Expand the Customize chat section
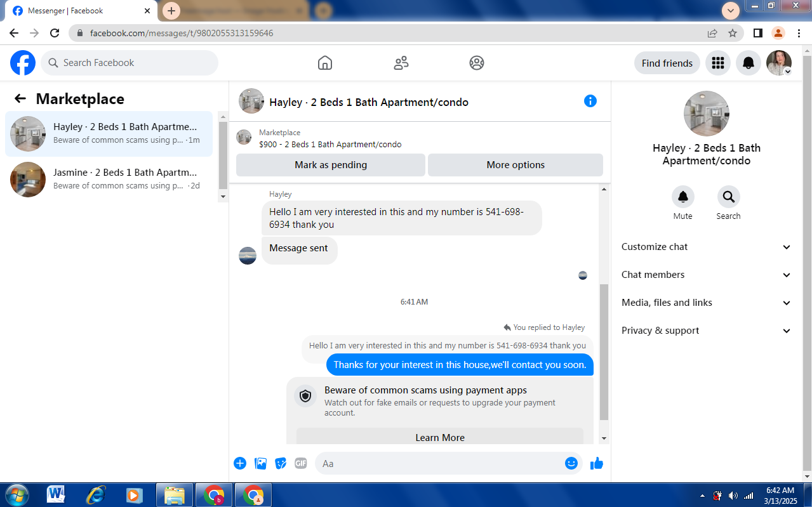Viewport: 812px width, 507px height. pos(706,247)
